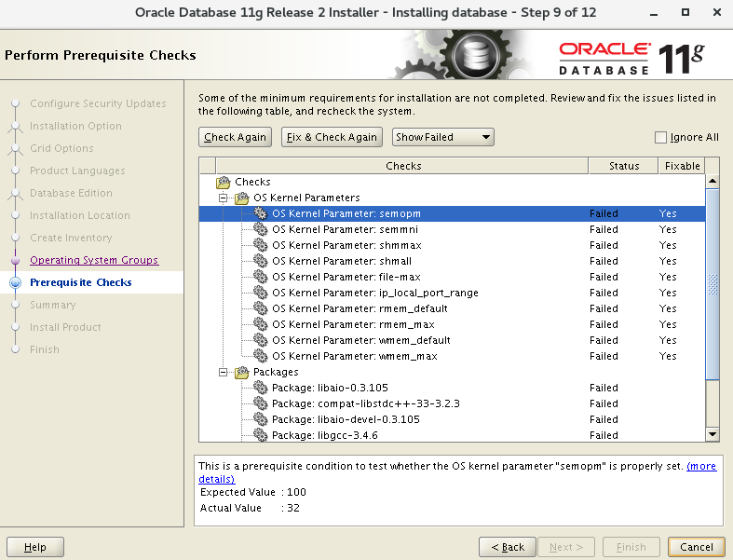Click the Summary step in sidebar

click(x=53, y=305)
